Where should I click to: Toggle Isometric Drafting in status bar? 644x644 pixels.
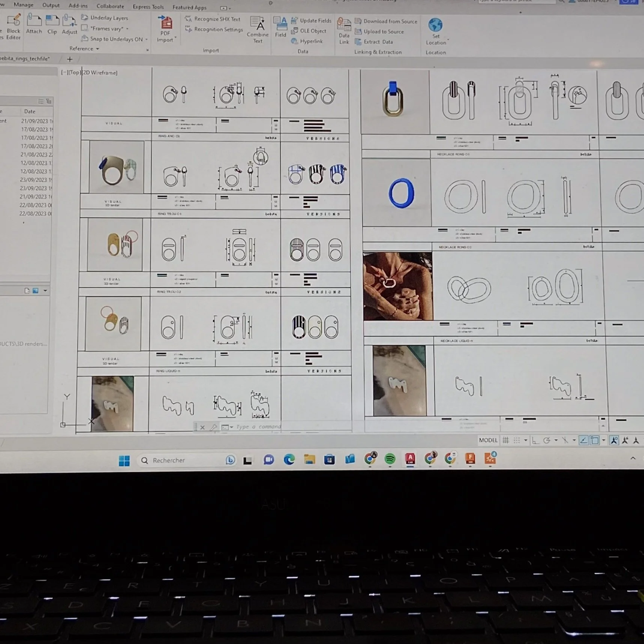[565, 440]
